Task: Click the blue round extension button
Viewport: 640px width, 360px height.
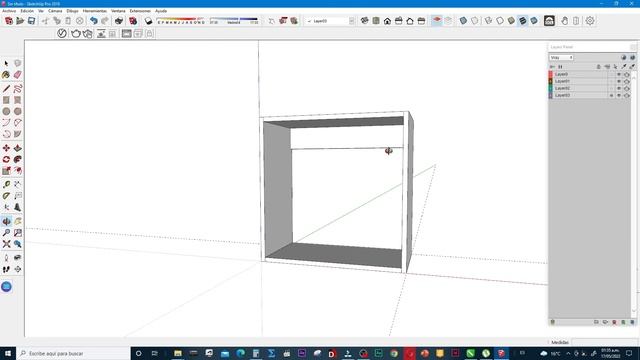Action: point(6,287)
